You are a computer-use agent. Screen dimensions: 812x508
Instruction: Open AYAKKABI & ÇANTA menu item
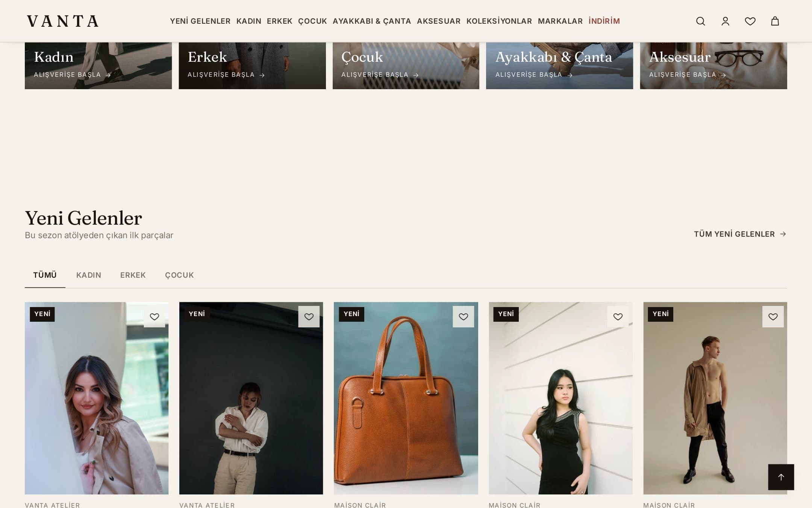pos(372,21)
